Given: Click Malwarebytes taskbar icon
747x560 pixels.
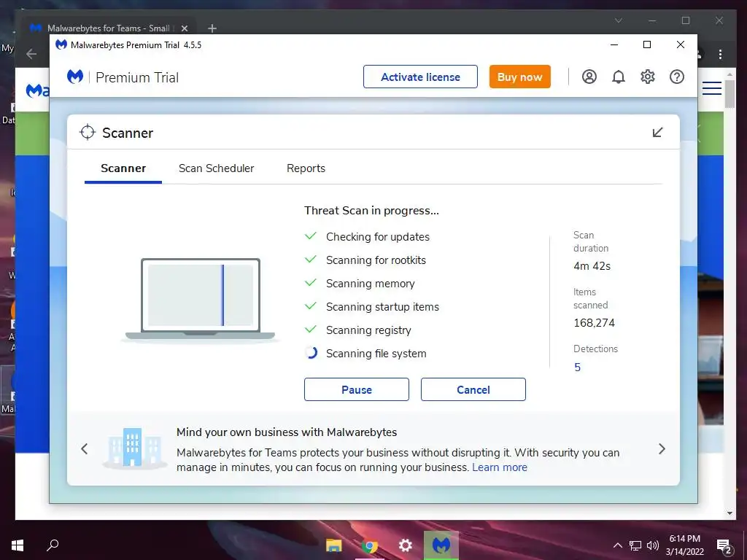Looking at the screenshot, I should pos(441,545).
